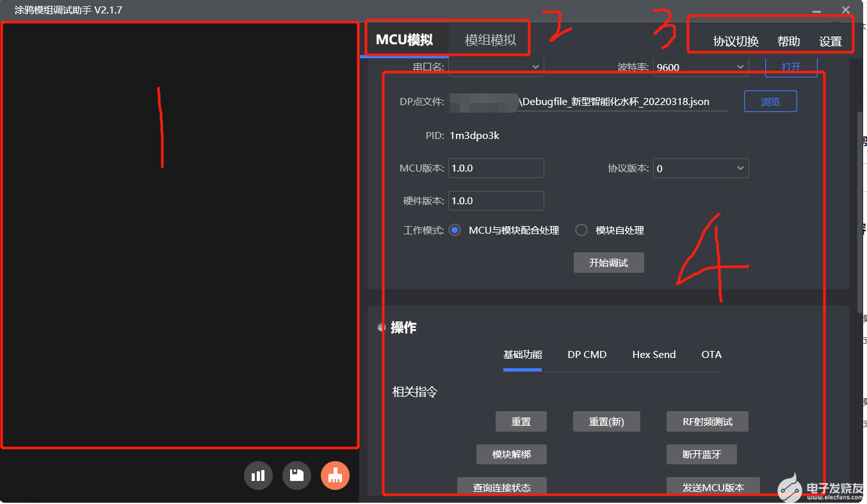Clear the log with the orange broom icon
Viewport: 867px width, 504px height.
pyautogui.click(x=336, y=476)
